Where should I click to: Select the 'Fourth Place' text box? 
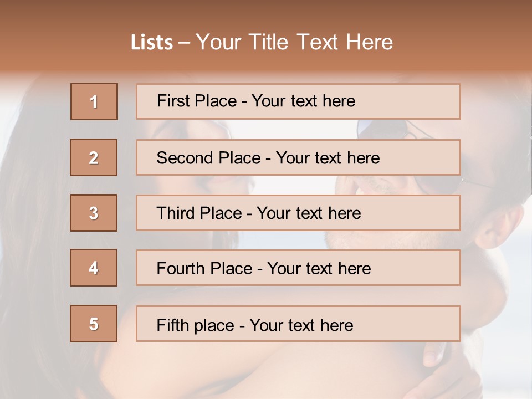tap(298, 268)
